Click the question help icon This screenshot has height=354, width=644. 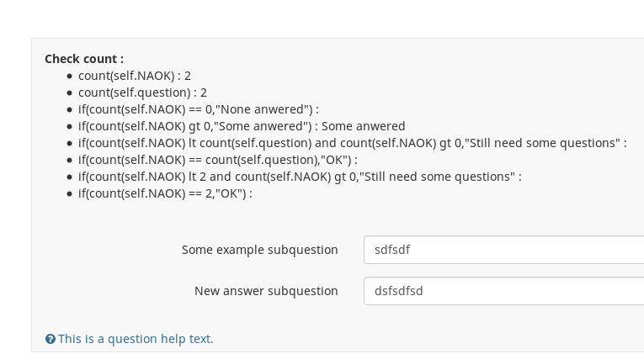[51, 339]
